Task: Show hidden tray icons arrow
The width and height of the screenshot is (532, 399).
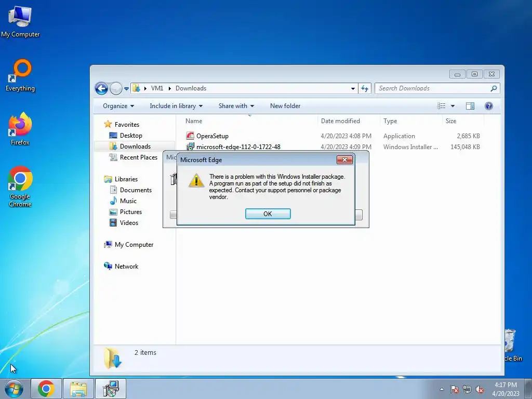Action: (442, 389)
